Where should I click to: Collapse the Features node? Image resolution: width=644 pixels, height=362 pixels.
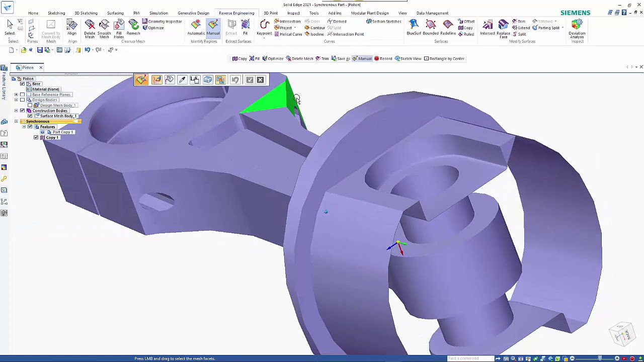(x=24, y=127)
